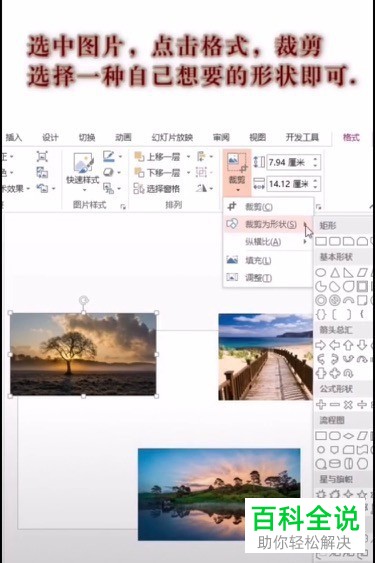Open the 快速样式 gallery

[83, 171]
